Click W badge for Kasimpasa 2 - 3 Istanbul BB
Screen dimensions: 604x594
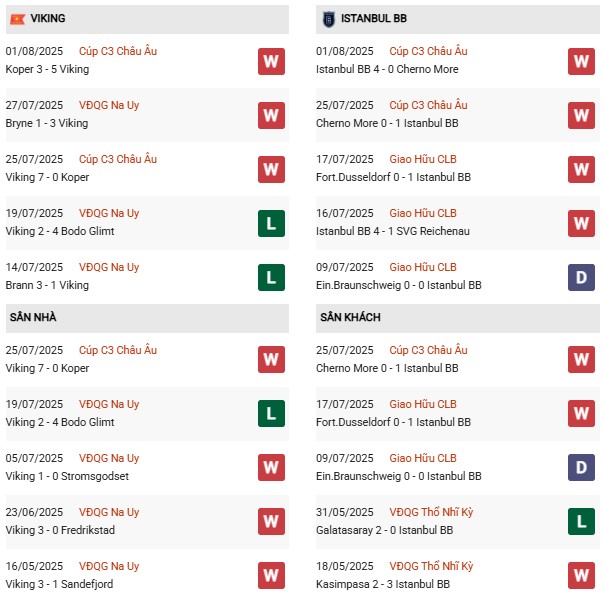[581, 575]
